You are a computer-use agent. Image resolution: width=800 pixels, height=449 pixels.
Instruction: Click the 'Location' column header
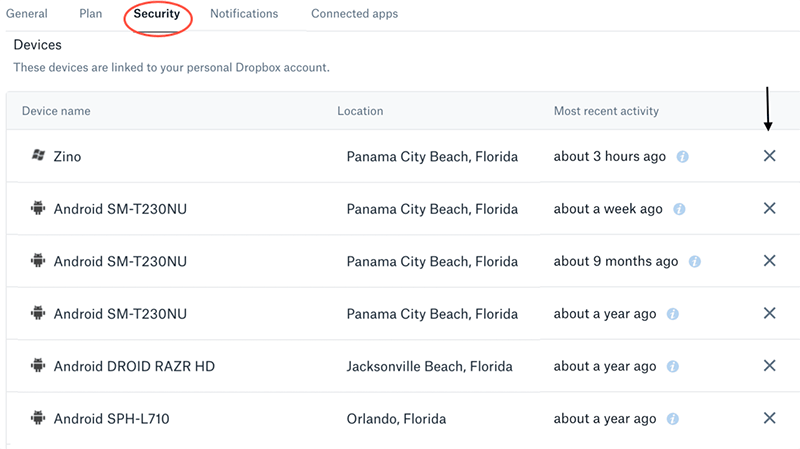[360, 111]
